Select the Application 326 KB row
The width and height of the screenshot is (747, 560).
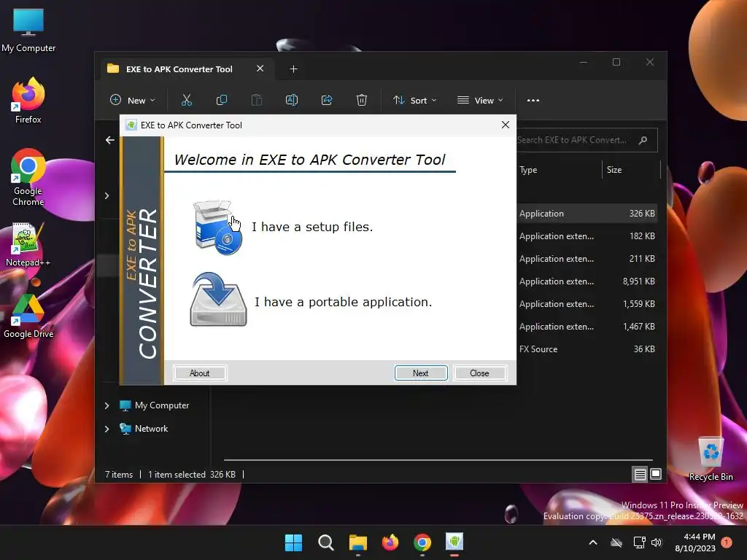click(x=587, y=214)
